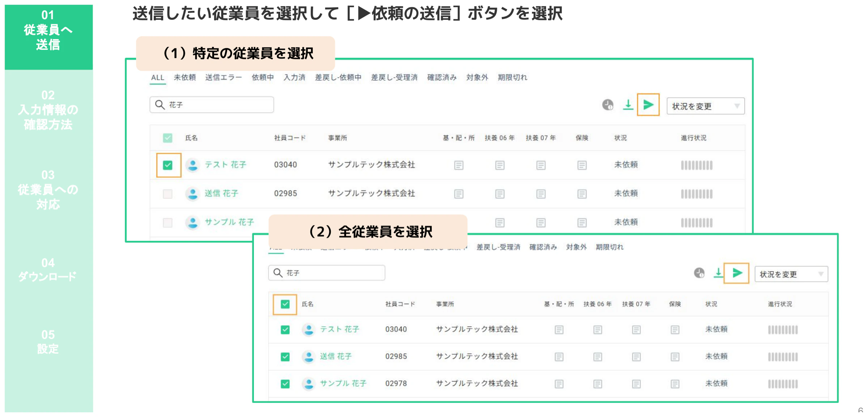Open 基・配・所 document icon for 03040 row in lower panel
This screenshot has height=417, width=868.
click(x=559, y=329)
